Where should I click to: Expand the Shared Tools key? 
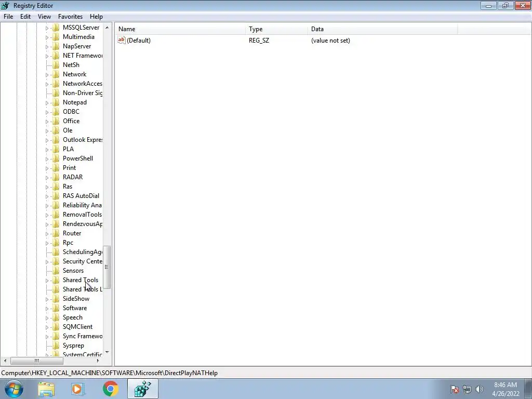click(x=47, y=280)
